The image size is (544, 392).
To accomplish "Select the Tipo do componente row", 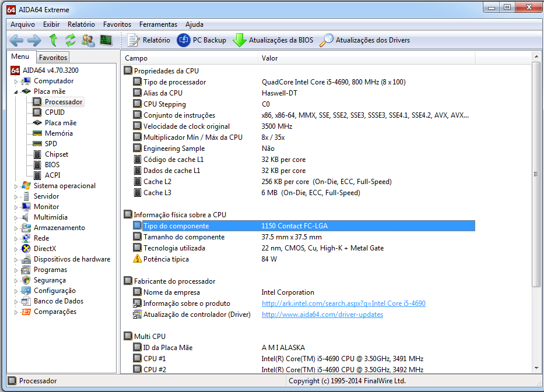I will [x=304, y=225].
